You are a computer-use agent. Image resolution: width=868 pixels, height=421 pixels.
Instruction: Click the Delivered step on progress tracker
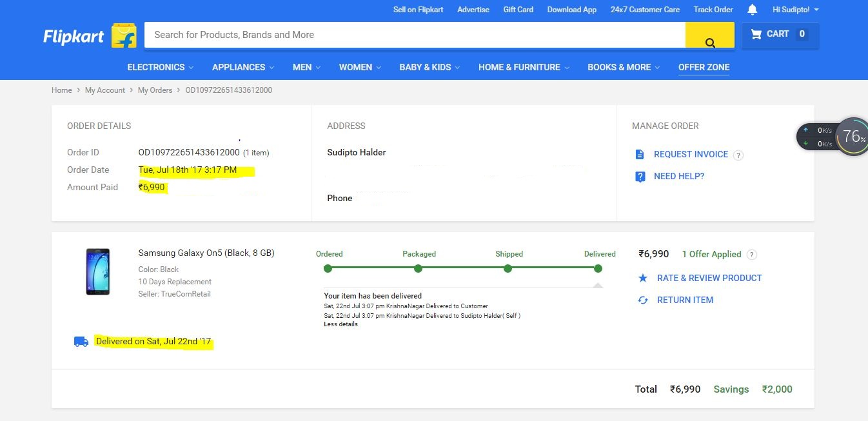598,268
